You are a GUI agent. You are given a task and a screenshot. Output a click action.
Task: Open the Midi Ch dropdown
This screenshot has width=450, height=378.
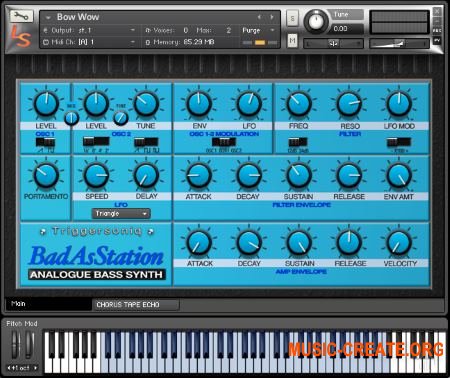pyautogui.click(x=89, y=42)
